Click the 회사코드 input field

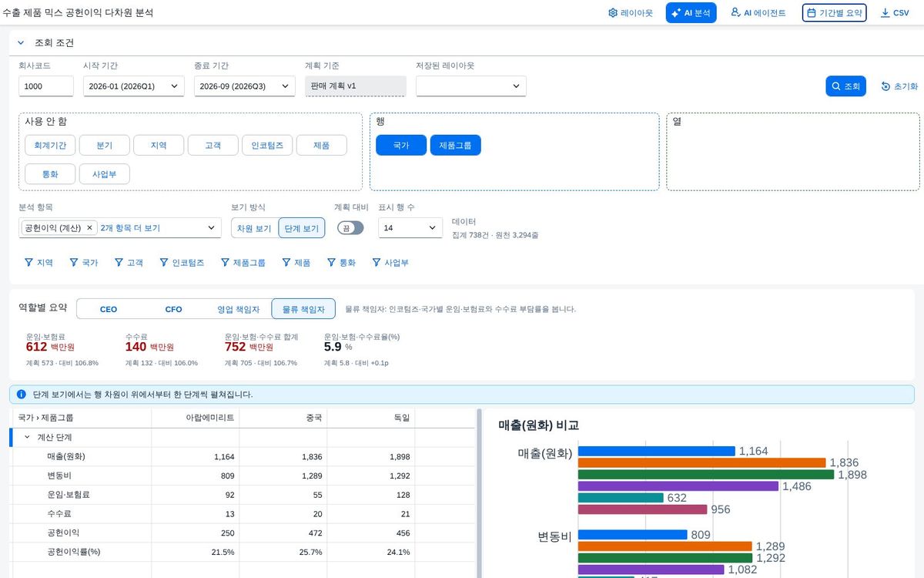[x=46, y=86]
